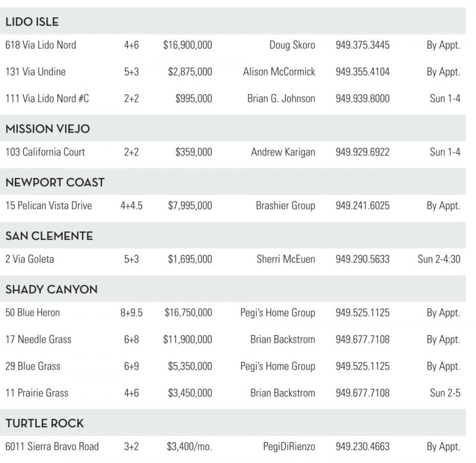Click the Sun 2-5 time for Prairie Grass
This screenshot has width=476, height=463.
(x=444, y=393)
